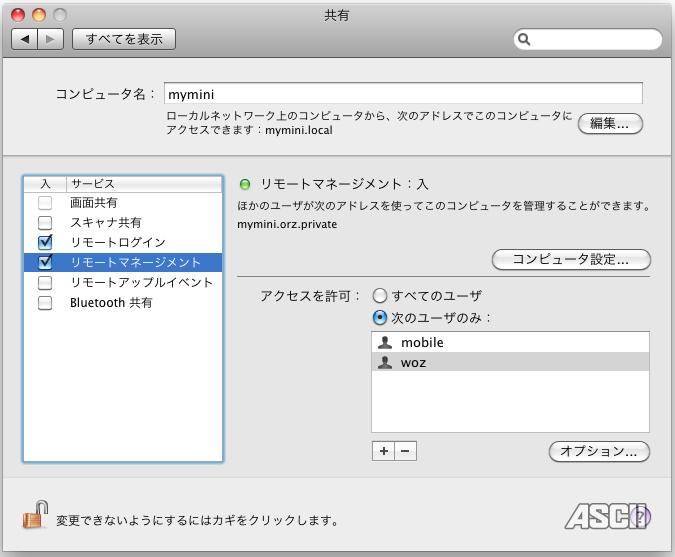Click the コンピュータ名 text field
Viewport: 675px width, 557px height.
[x=403, y=93]
